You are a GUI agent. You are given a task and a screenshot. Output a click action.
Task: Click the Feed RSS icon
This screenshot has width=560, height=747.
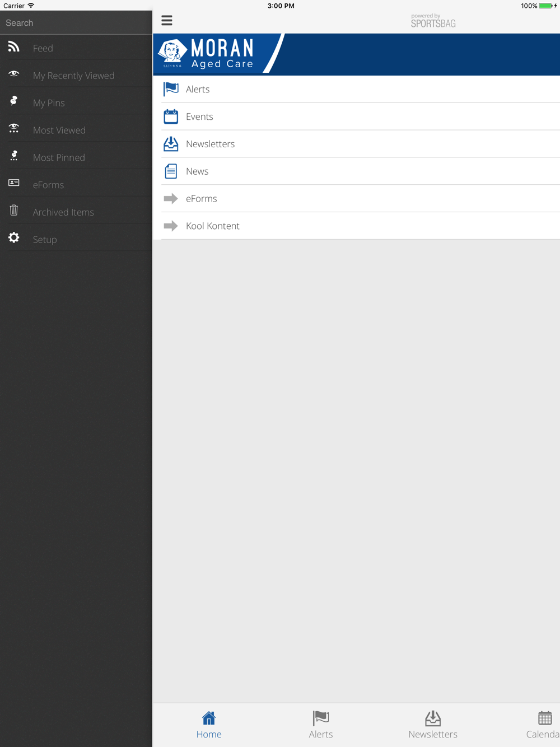click(x=14, y=47)
